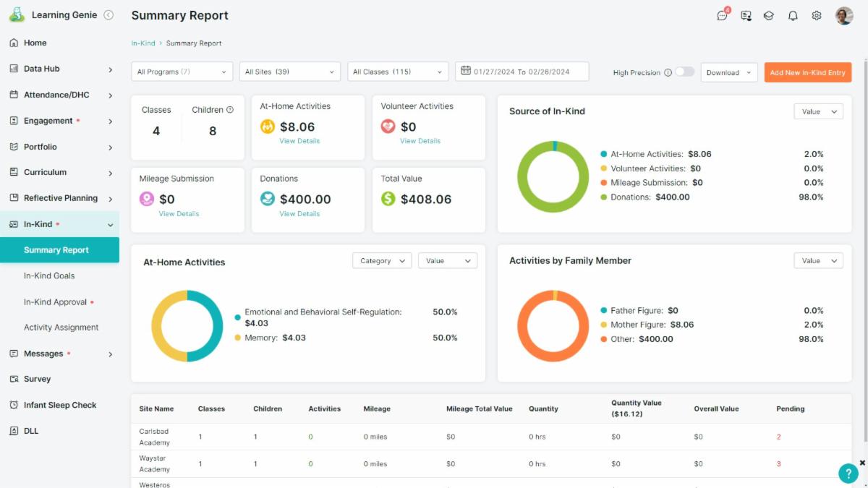Open the Download dropdown
This screenshot has width=868, height=488.
[x=728, y=72]
